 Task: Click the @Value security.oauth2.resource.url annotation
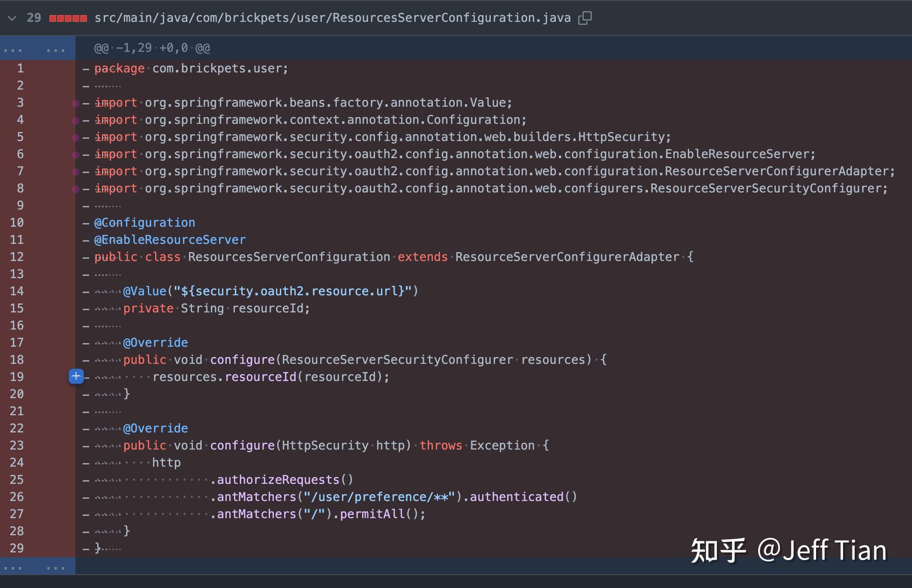click(x=270, y=291)
